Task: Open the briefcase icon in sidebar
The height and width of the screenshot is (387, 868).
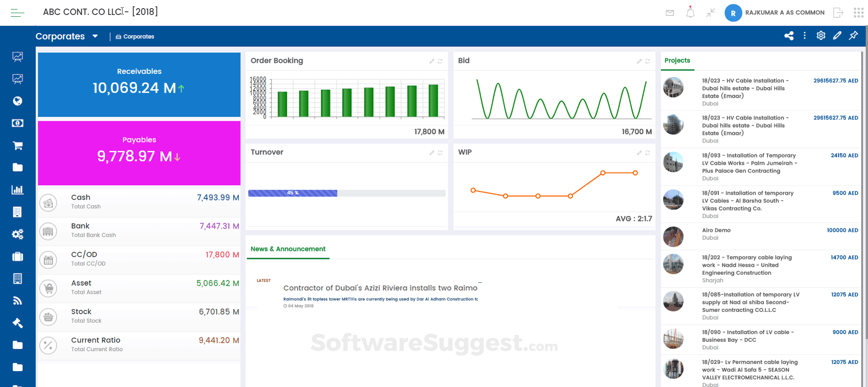Action: (x=18, y=256)
